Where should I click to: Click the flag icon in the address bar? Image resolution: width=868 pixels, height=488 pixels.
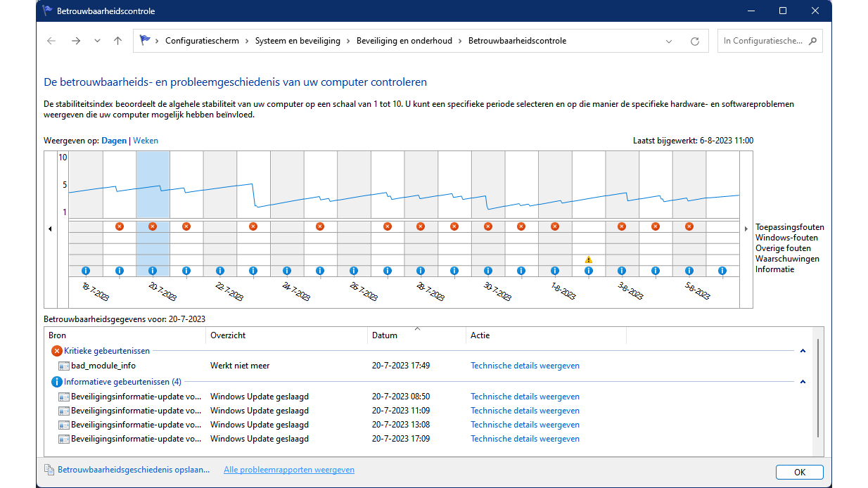145,40
